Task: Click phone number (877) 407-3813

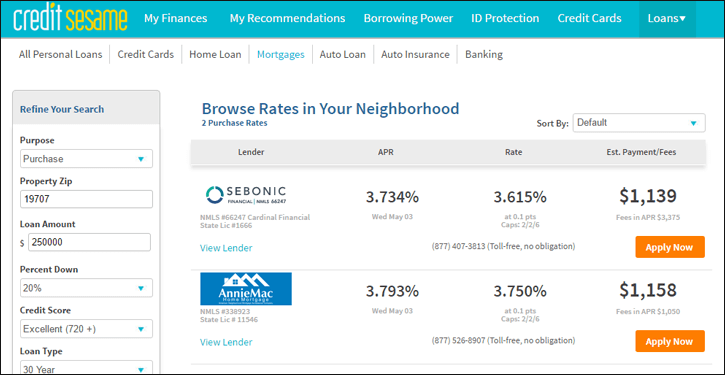Action: click(458, 246)
